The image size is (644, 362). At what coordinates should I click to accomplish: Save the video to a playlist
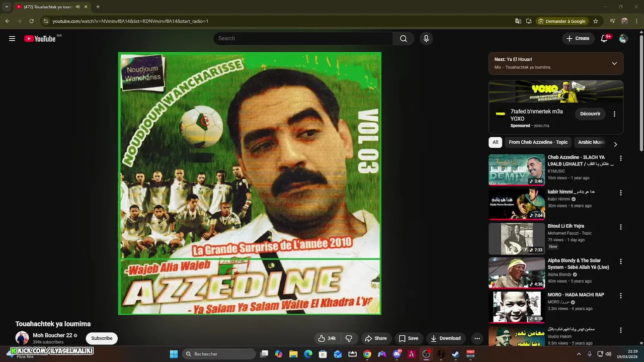coord(408,338)
